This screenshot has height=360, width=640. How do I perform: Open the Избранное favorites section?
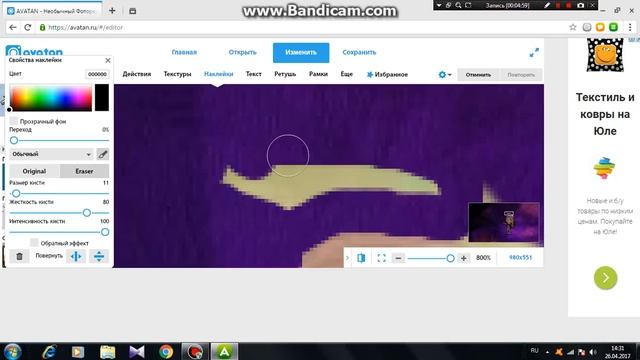387,74
